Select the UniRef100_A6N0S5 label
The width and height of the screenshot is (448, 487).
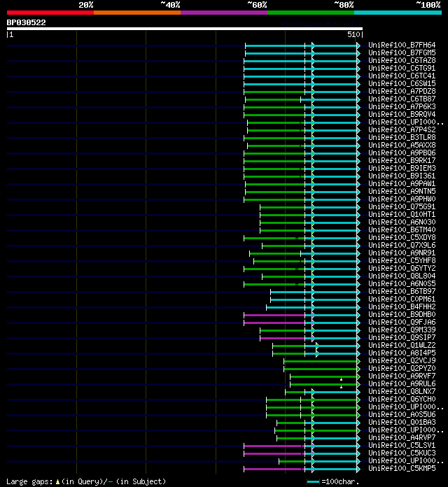pyautogui.click(x=402, y=283)
